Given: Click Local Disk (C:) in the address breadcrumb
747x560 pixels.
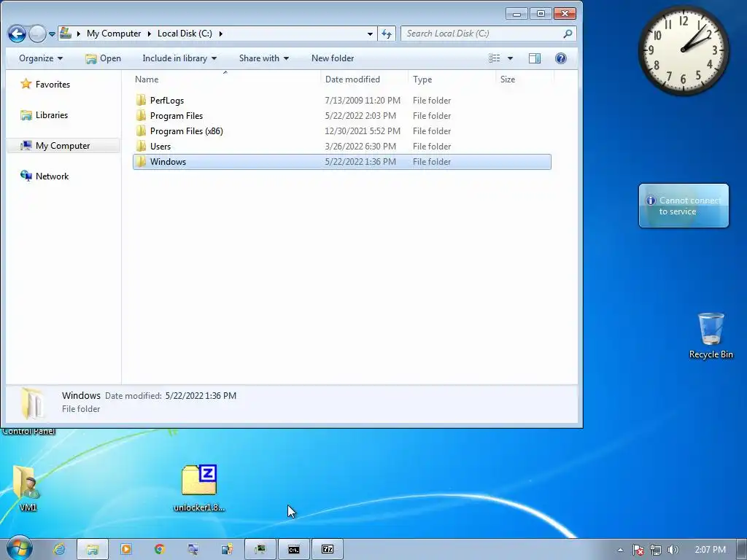Looking at the screenshot, I should click(x=185, y=34).
